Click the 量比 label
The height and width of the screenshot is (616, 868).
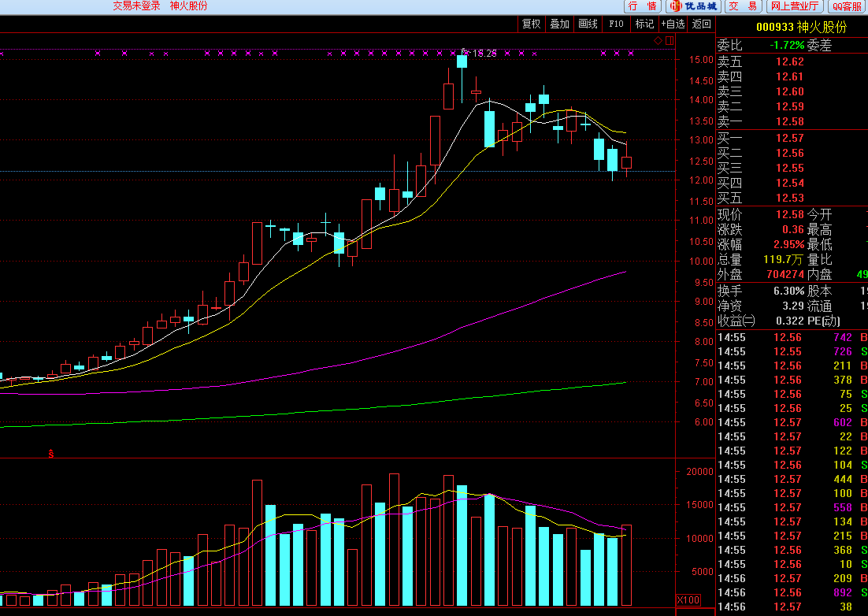819,259
